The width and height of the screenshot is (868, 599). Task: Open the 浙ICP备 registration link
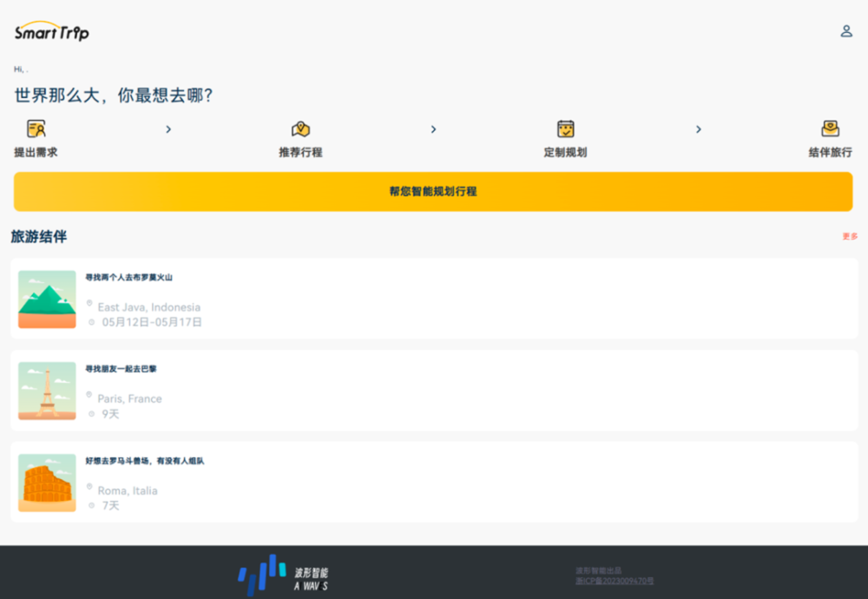[615, 581]
